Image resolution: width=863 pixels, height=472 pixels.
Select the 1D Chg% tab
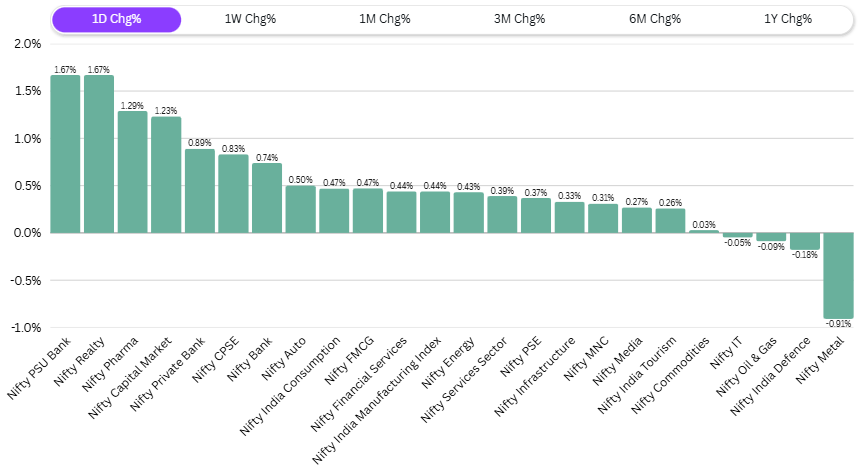click(116, 19)
